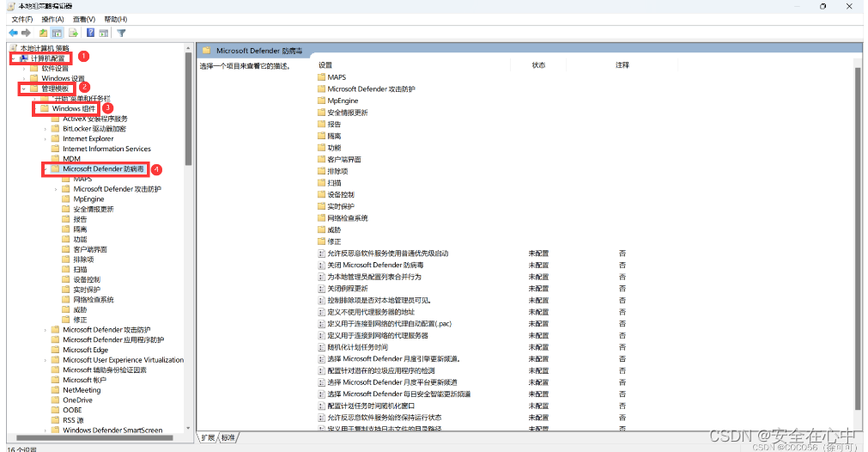Select Microsoft 辅助身份验证因素 in the tree
Screen dimensions: 868x452
coord(105,370)
